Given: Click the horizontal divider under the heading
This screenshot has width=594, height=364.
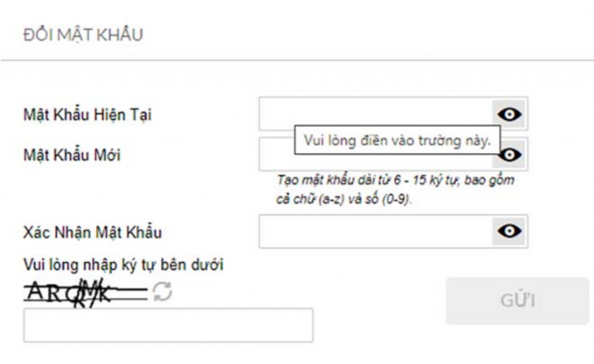Looking at the screenshot, I should click(x=297, y=61).
